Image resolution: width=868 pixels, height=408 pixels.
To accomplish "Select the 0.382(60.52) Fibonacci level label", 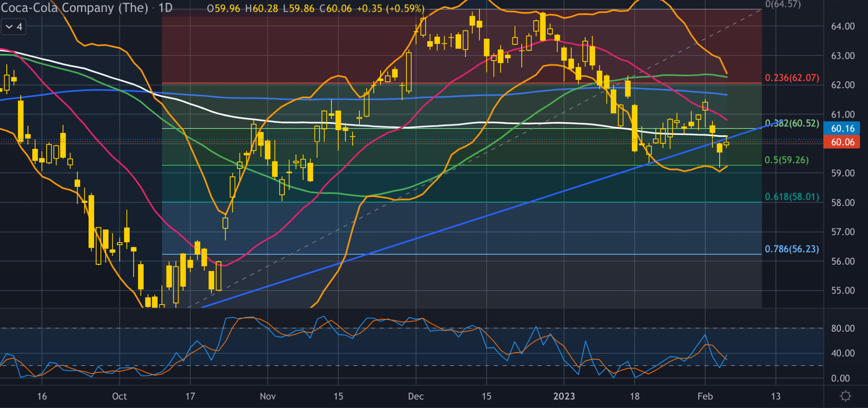I will tap(792, 123).
